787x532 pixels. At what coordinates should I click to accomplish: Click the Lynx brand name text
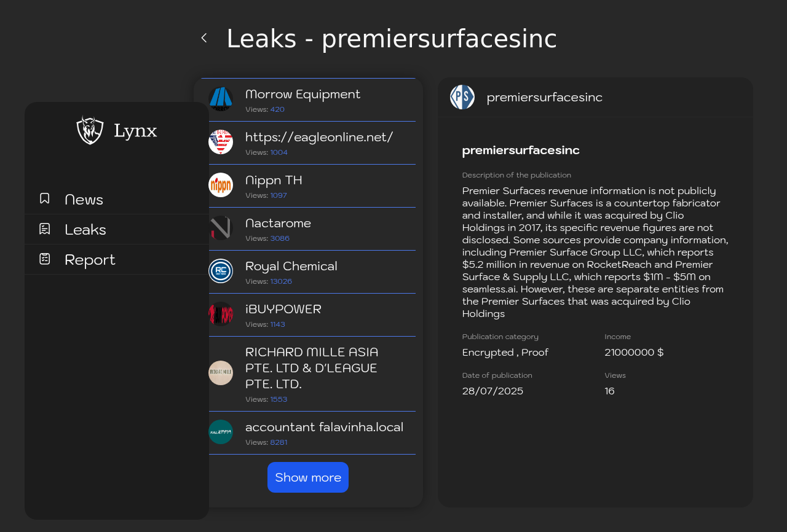[135, 131]
